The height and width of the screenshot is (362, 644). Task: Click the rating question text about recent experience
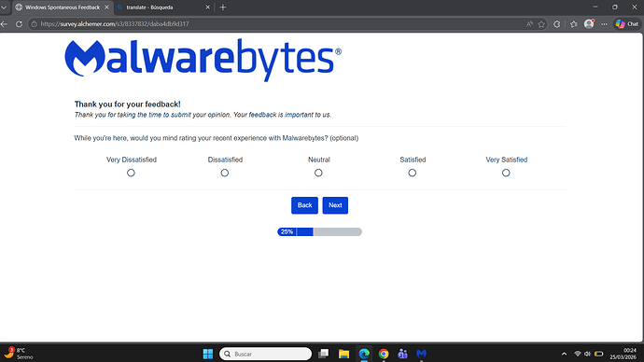[x=216, y=138]
